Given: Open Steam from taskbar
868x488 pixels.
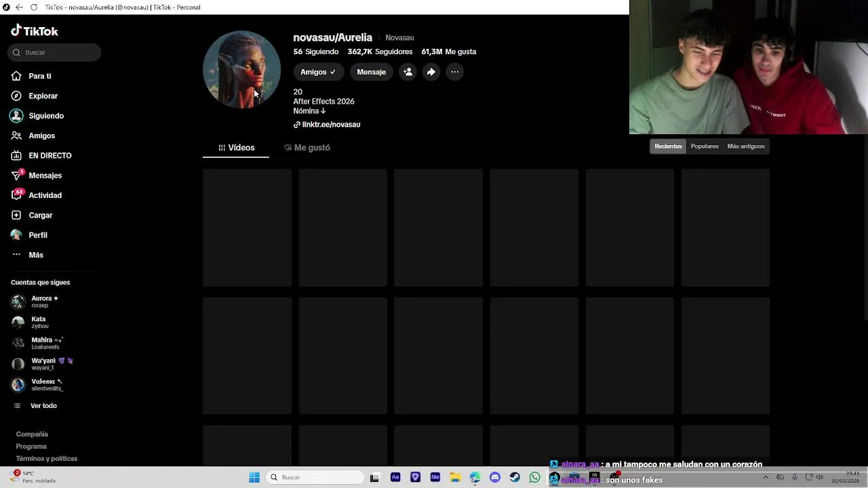Looking at the screenshot, I should click(x=515, y=477).
